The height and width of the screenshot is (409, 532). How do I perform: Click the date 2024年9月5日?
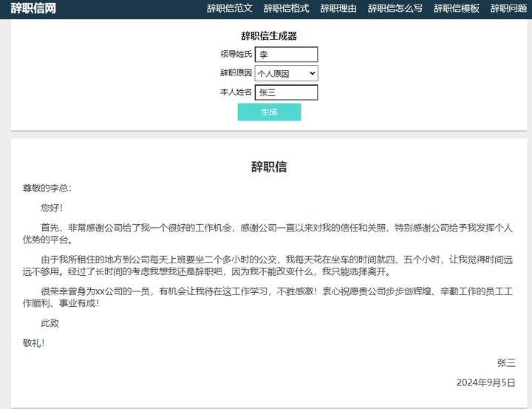486,382
